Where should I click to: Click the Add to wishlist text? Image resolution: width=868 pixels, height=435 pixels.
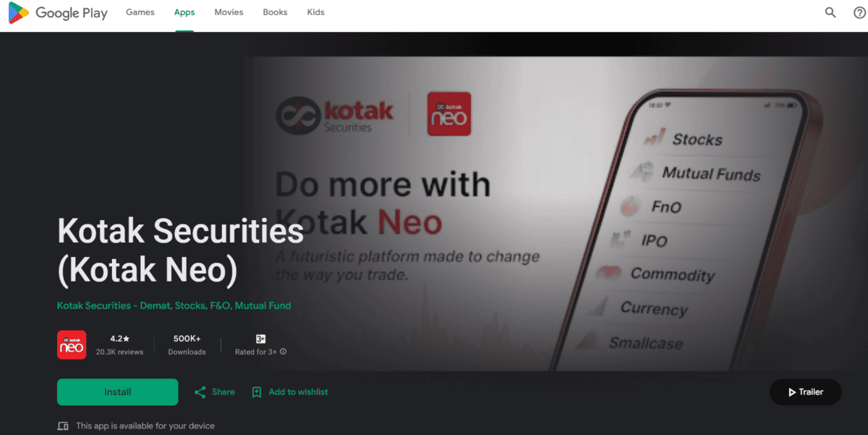(298, 392)
